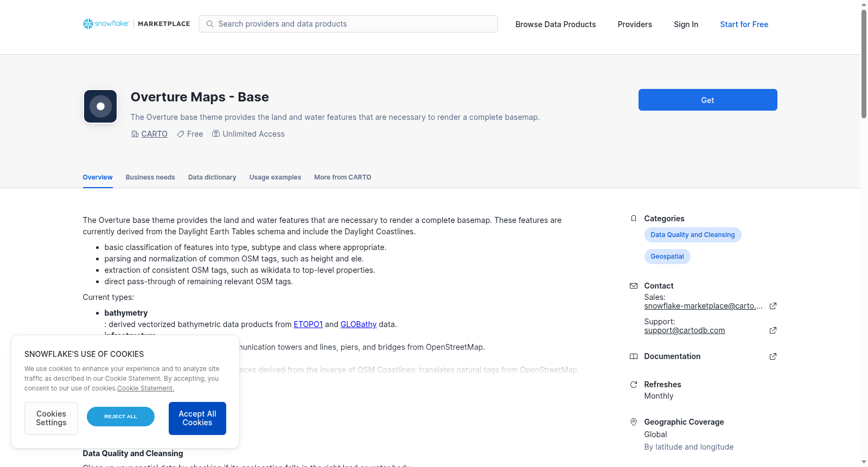Click the Documentation book icon
Image resolution: width=868 pixels, height=467 pixels.
[634, 356]
